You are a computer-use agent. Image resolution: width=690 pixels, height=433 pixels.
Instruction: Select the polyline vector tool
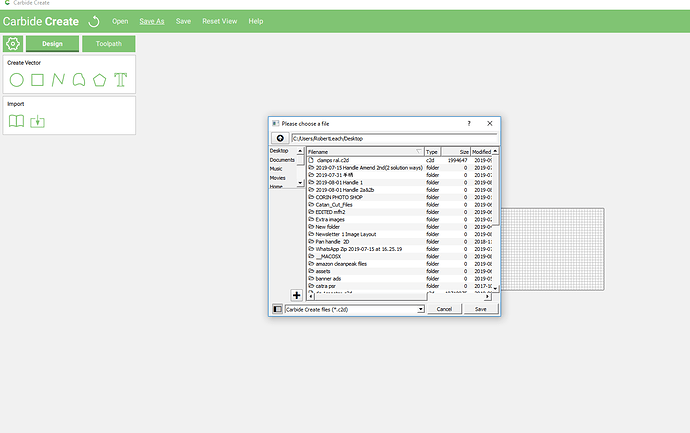point(58,80)
